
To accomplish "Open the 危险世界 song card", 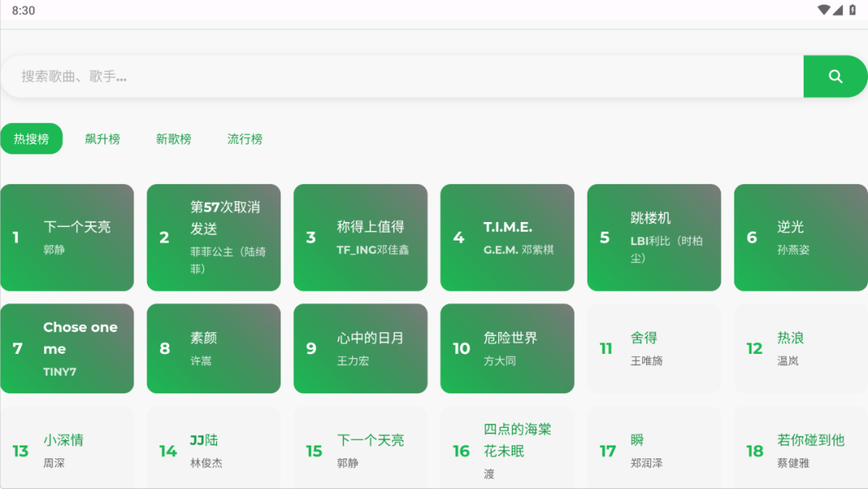I will [507, 348].
